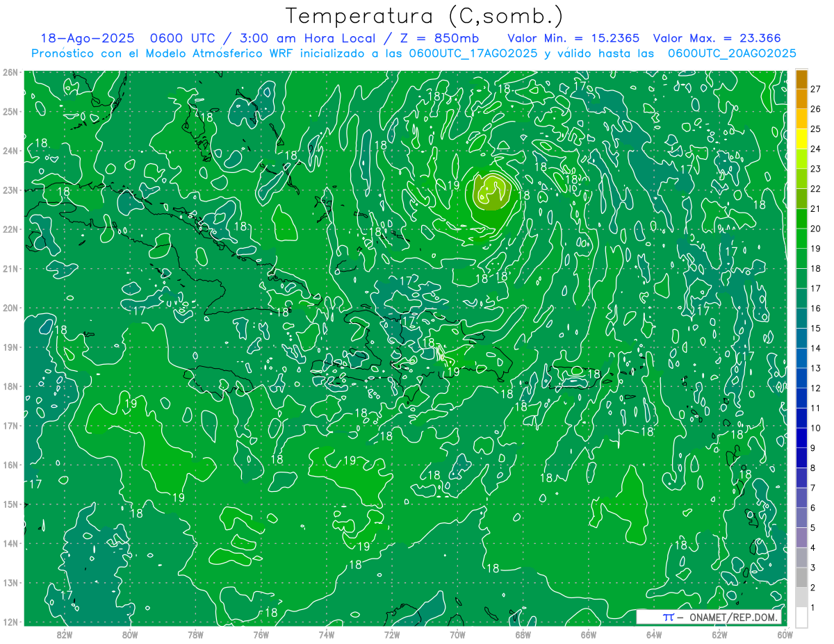Click the longitude label "62W"

point(719,634)
